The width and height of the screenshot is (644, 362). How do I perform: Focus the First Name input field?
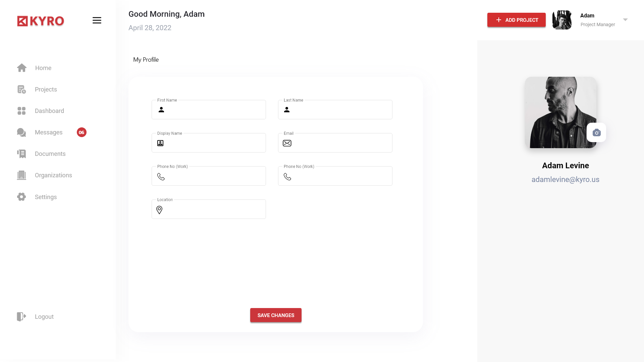point(209,110)
